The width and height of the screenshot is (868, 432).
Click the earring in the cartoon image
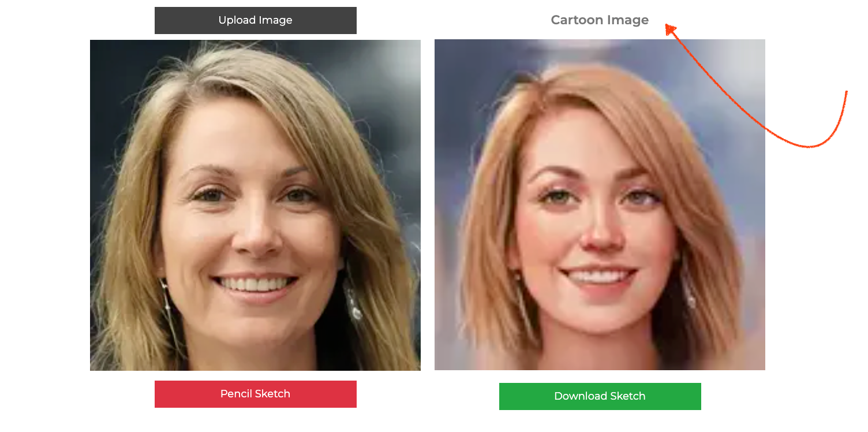click(x=689, y=295)
